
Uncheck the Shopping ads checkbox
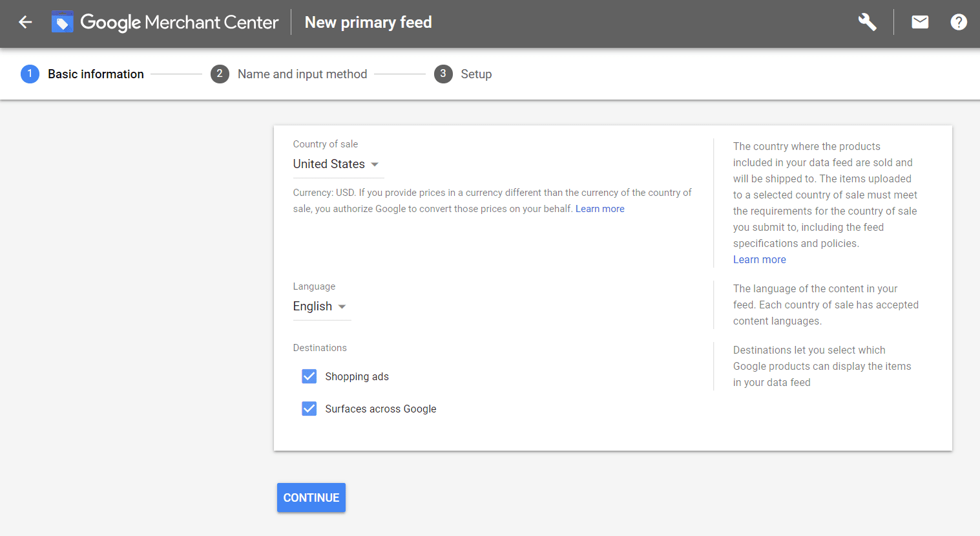pos(309,376)
